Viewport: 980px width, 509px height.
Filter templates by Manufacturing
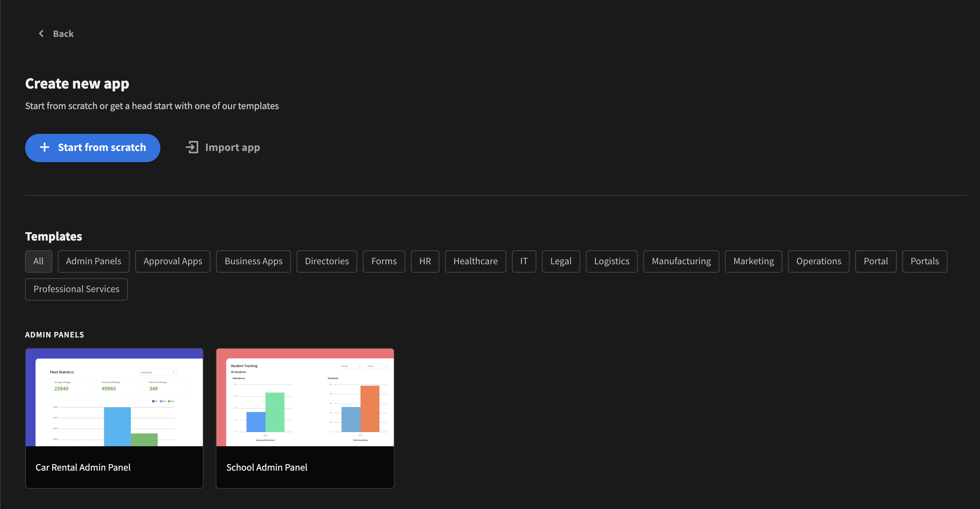pos(681,261)
